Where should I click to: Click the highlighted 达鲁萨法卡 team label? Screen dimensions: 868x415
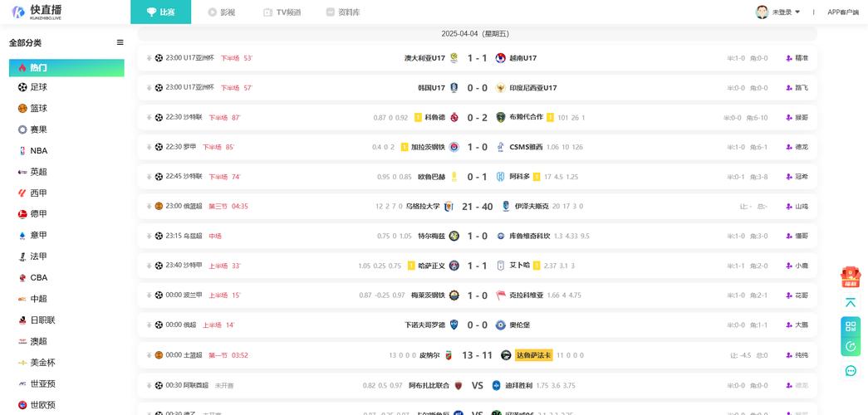[x=533, y=355]
